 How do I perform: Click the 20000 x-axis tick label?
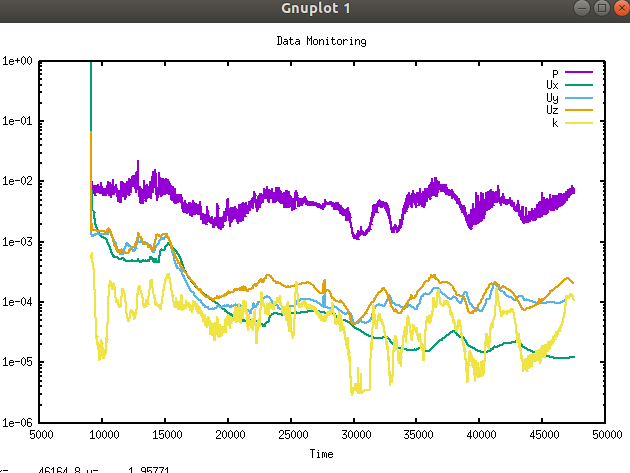pos(230,435)
